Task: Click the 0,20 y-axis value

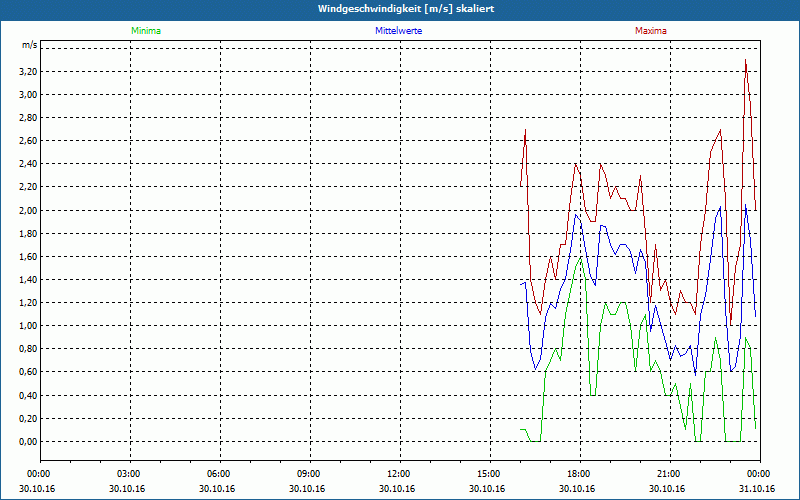Action: [x=28, y=418]
